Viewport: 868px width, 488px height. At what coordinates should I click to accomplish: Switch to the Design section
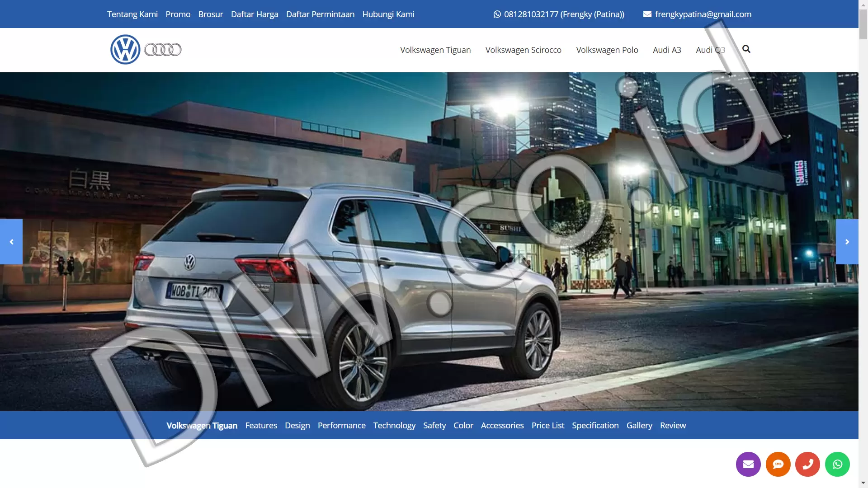click(x=297, y=425)
